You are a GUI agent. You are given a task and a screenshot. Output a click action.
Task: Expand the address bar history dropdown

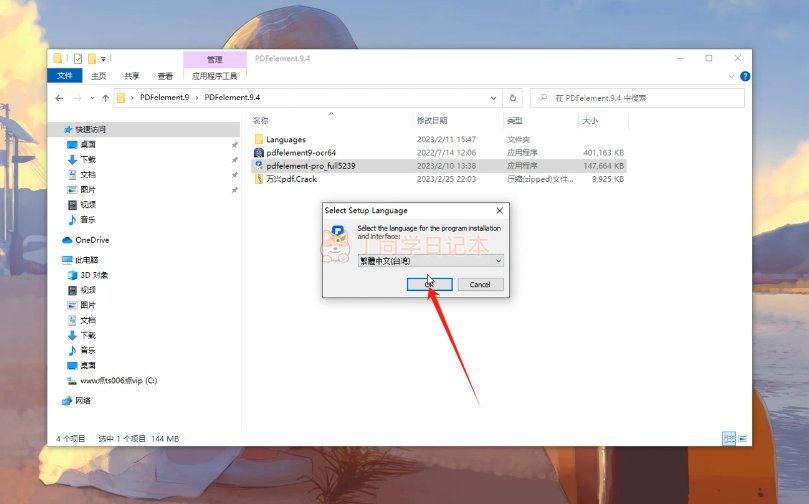pyautogui.click(x=493, y=98)
